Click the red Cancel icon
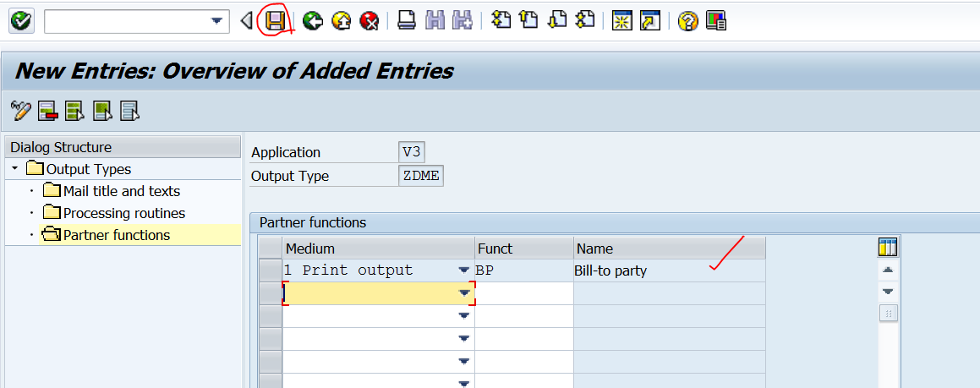 (369, 21)
